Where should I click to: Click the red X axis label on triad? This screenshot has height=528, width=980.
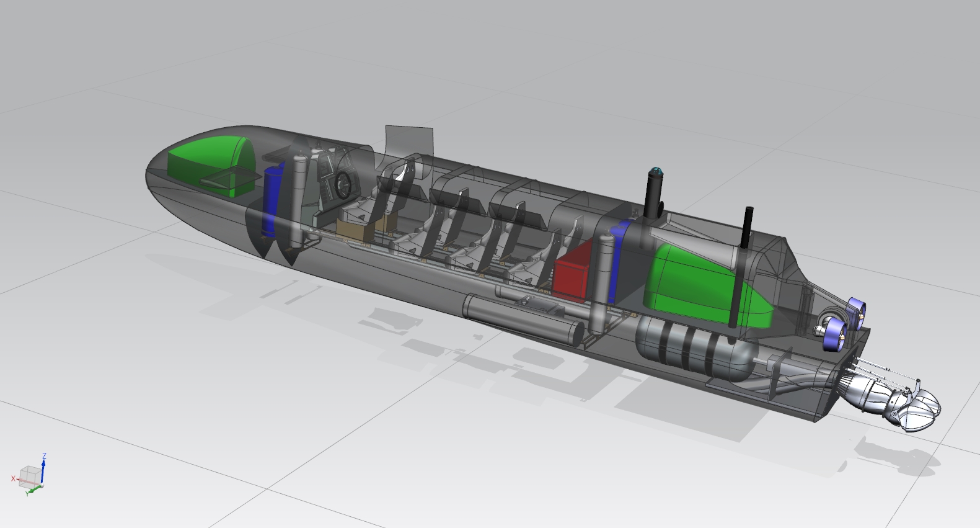tap(13, 478)
